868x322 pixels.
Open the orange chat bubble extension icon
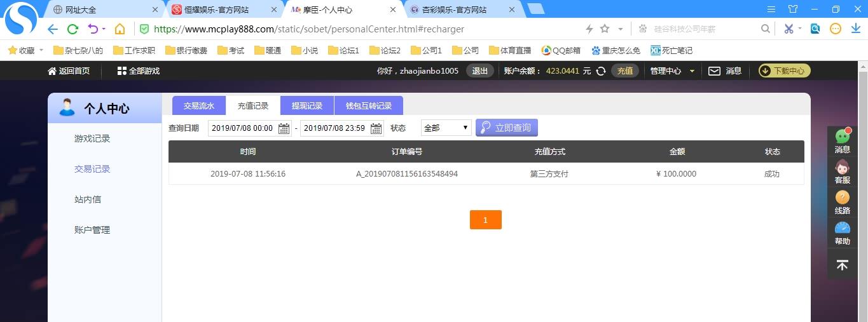click(836, 29)
